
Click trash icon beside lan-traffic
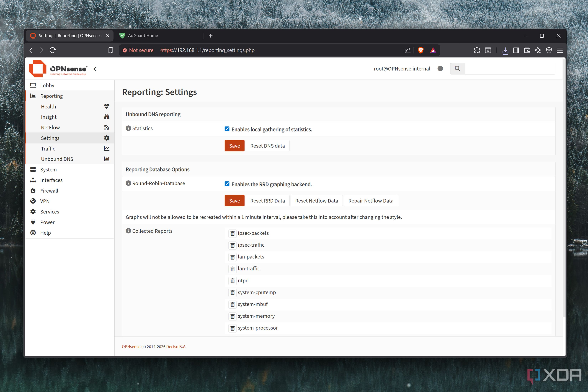(232, 269)
